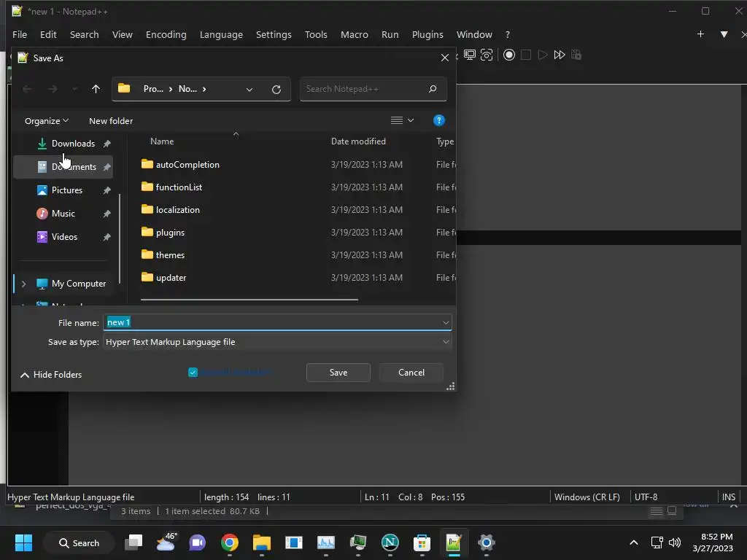Collapse with Hide Folders
Viewport: 747px width, 560px height.
point(51,375)
